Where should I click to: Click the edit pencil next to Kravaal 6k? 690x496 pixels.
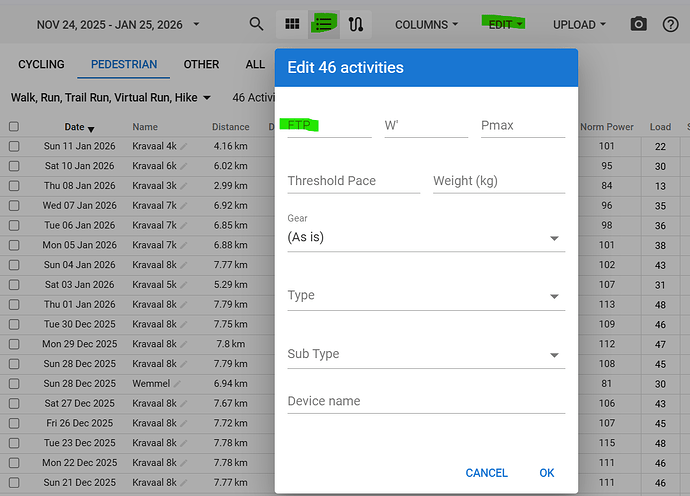click(184, 166)
